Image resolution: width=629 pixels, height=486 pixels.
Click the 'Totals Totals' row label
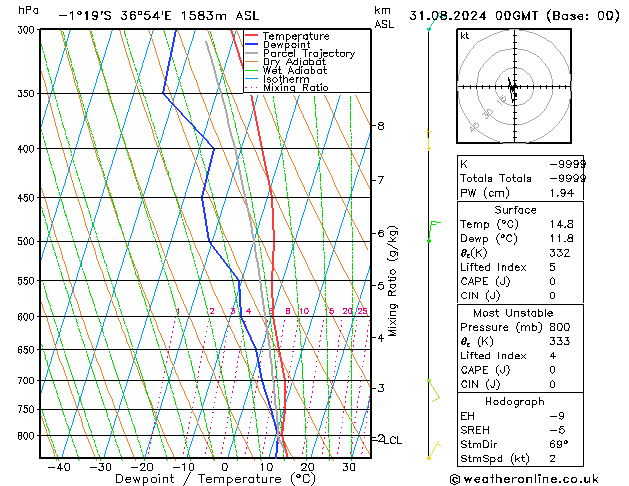pos(496,178)
